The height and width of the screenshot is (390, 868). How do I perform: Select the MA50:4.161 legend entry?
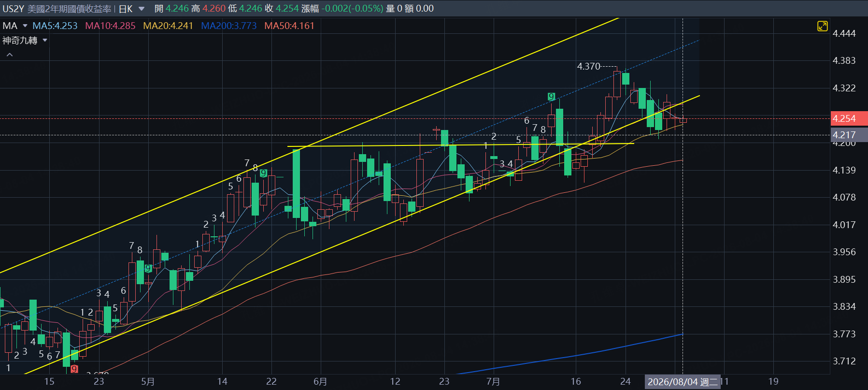tap(289, 26)
